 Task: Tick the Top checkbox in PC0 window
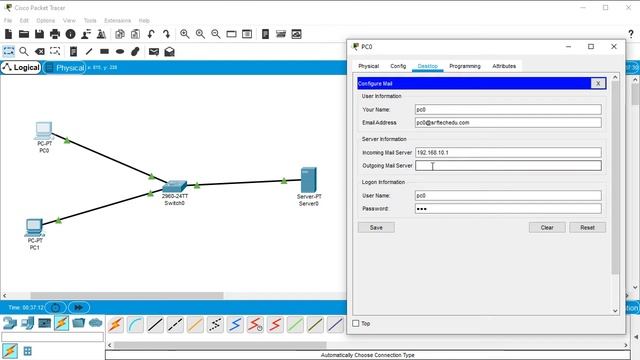point(356,323)
